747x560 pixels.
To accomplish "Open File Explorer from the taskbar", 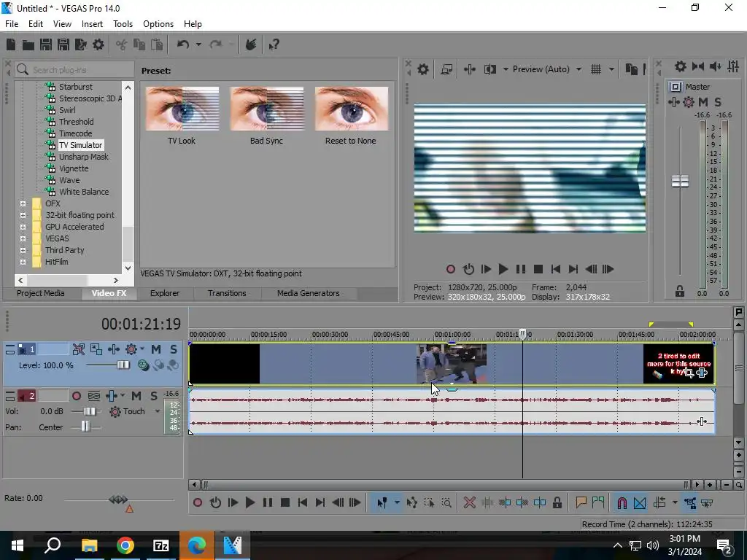I will 89,545.
